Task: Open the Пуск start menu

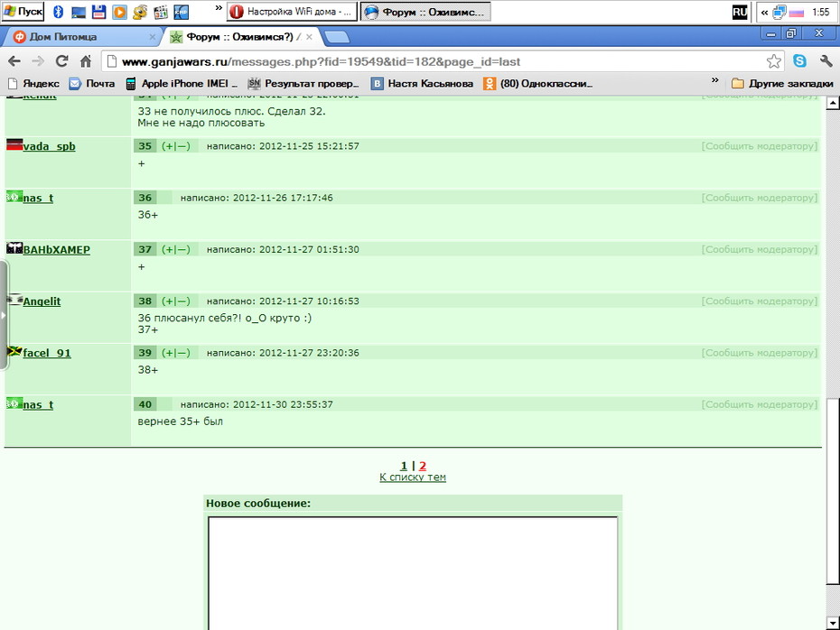Action: (23, 11)
